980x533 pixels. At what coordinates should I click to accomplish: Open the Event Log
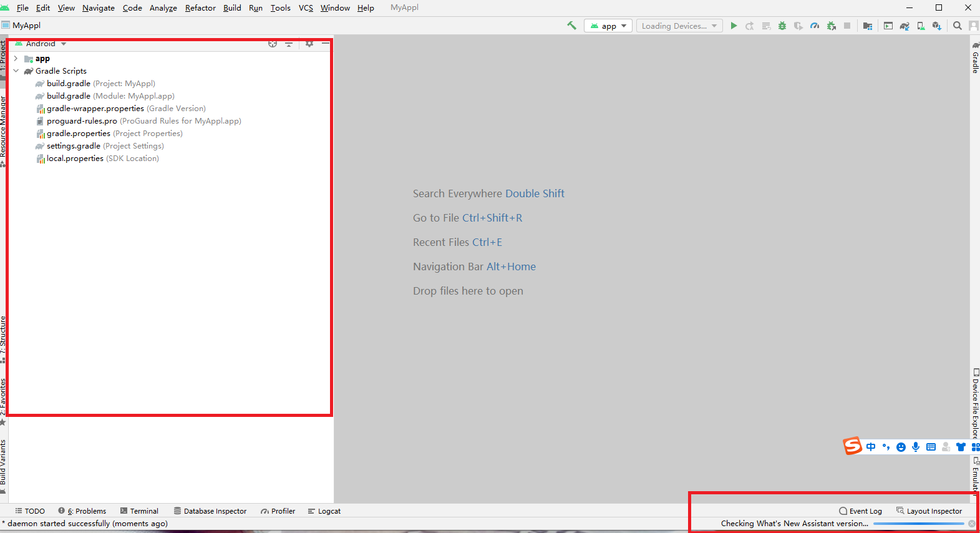coord(861,511)
